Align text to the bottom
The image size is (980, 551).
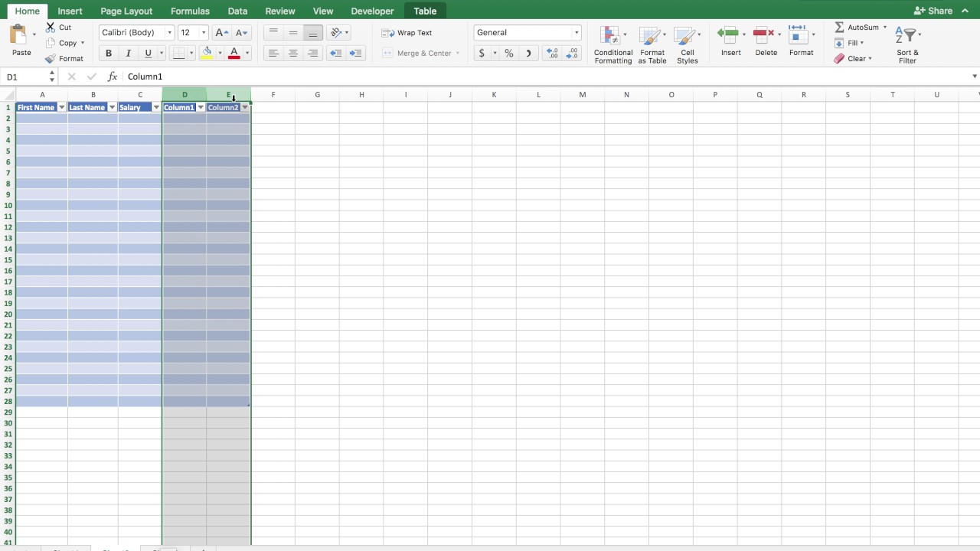[312, 33]
